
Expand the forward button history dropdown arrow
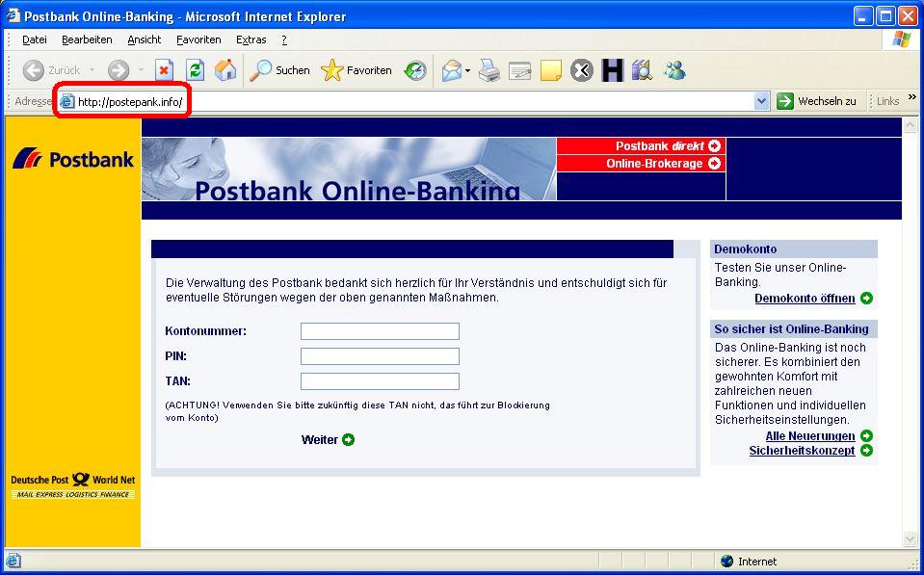click(141, 70)
